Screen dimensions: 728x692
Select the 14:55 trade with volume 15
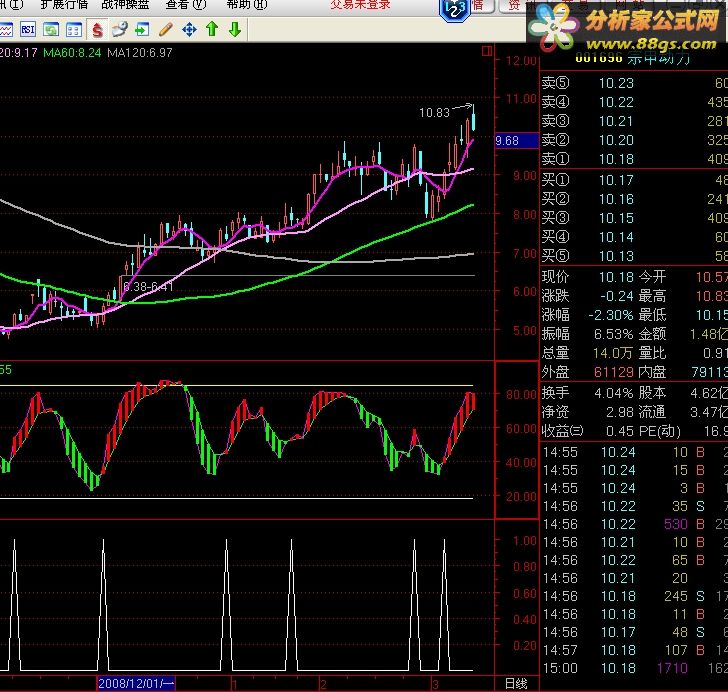pyautogui.click(x=635, y=470)
